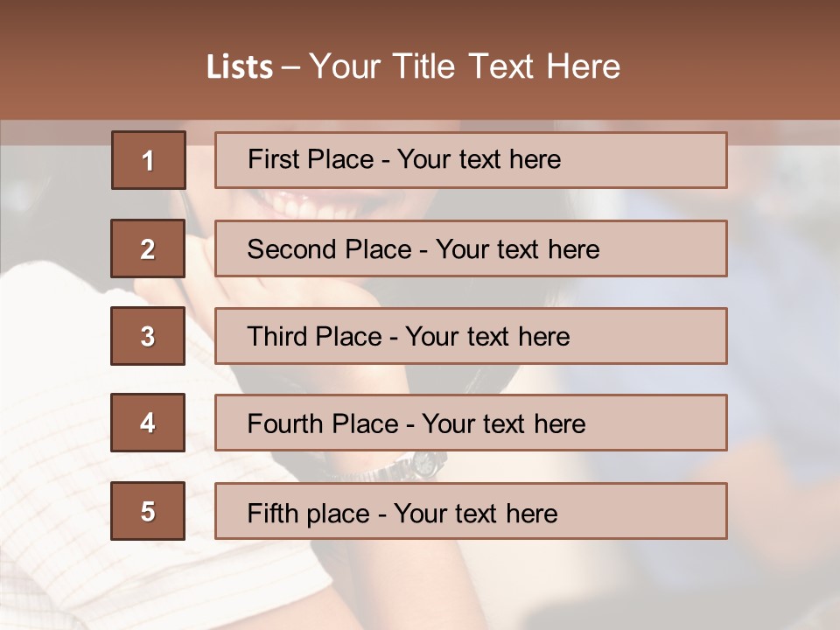The width and height of the screenshot is (840, 630).
Task: Select the 'Fifth place' text box
Action: pos(471,510)
